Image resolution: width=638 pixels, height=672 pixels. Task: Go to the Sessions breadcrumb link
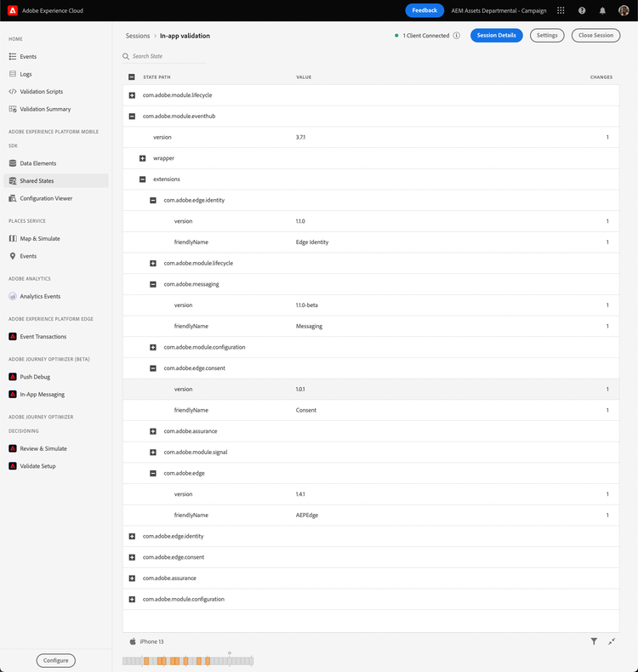coord(138,36)
